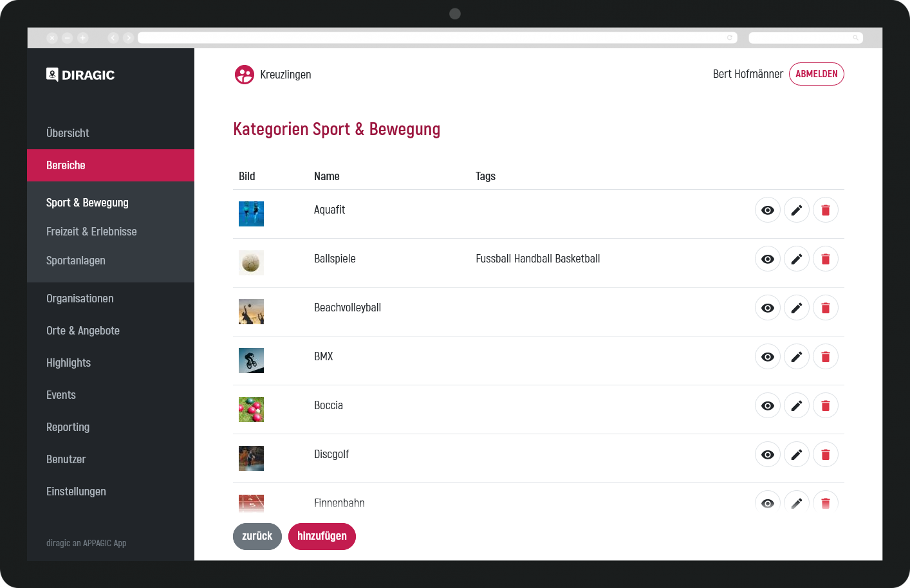
Task: Hide the Boccia category via eye icon
Action: click(767, 406)
